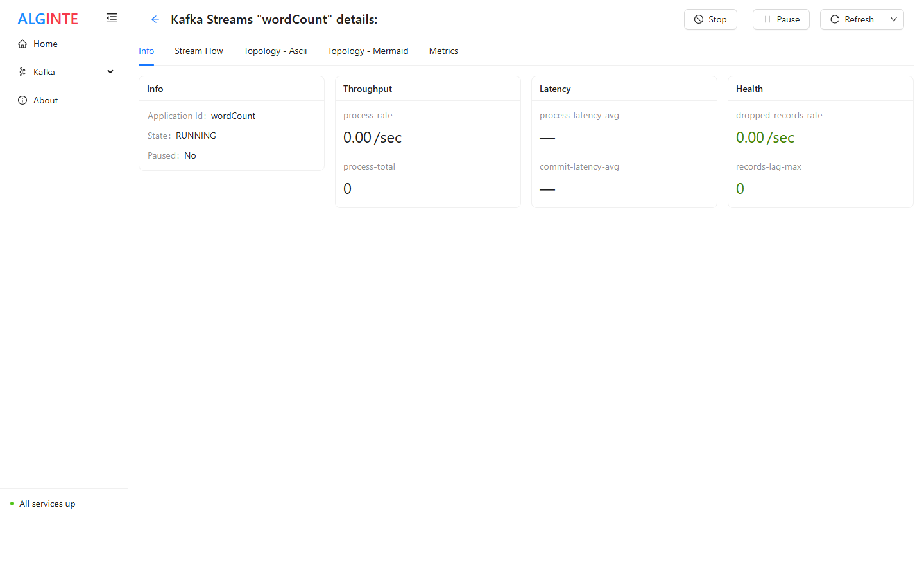Click the ALGINTE logo
924x578 pixels.
coord(47,19)
